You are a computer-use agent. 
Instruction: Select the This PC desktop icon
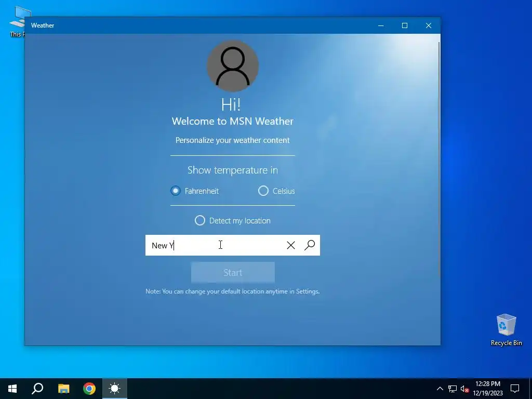(17, 21)
